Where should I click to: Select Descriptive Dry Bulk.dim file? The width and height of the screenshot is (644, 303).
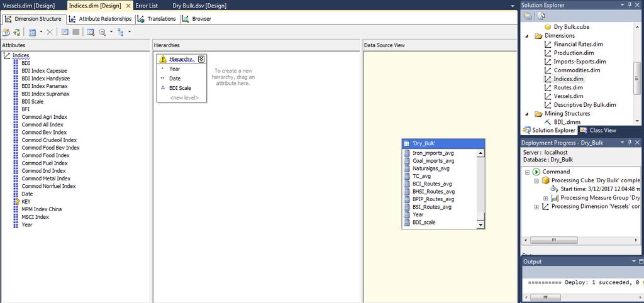tap(585, 105)
